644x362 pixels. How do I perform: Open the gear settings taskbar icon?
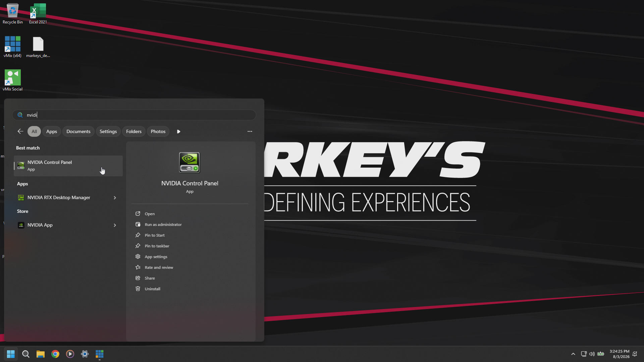click(x=85, y=354)
